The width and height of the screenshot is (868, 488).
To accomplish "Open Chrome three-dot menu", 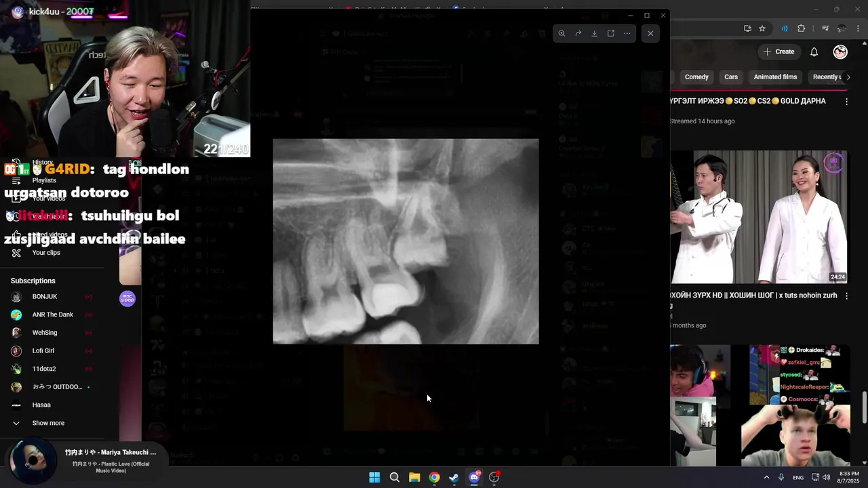I will pyautogui.click(x=858, y=28).
